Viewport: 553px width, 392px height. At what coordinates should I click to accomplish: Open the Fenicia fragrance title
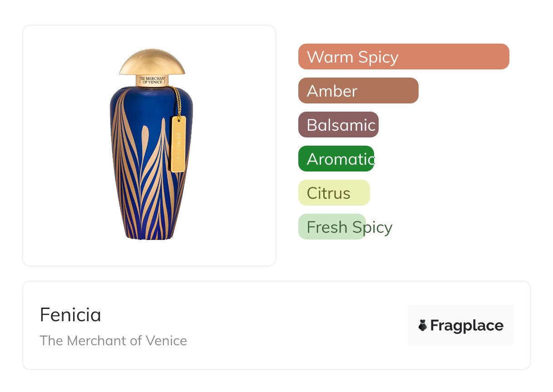click(x=70, y=315)
